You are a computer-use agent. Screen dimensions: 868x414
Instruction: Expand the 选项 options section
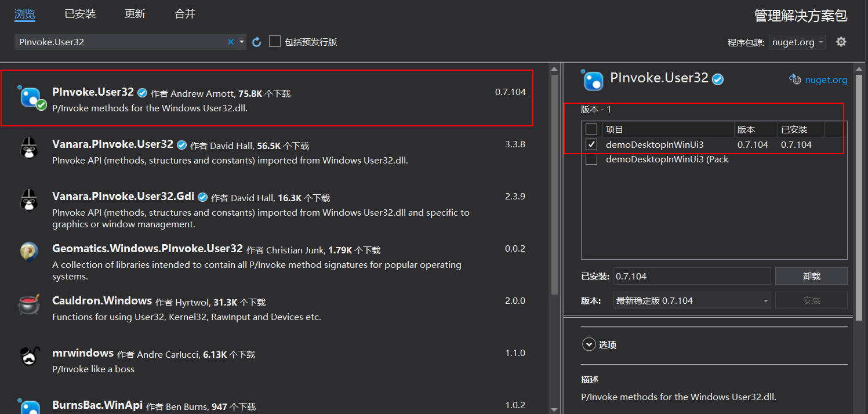(589, 344)
